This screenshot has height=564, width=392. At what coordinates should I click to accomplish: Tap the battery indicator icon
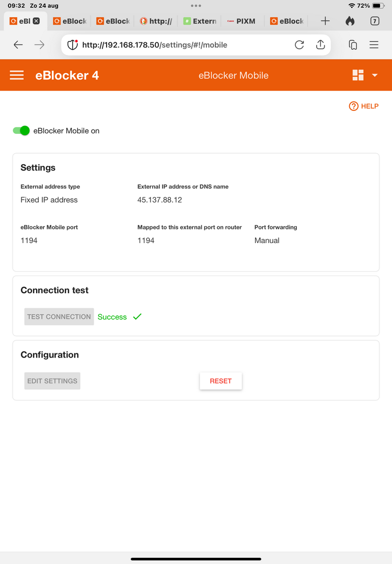click(378, 6)
